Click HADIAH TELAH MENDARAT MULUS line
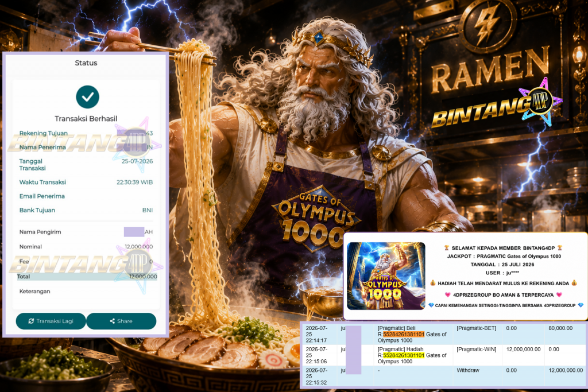 tap(503, 284)
